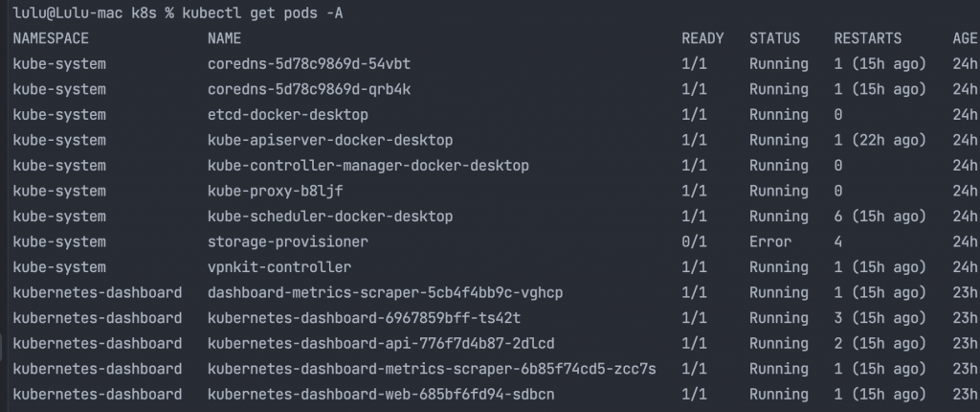980x412 pixels.
Task: Click the RESTARTS column header
Action: [x=867, y=38]
